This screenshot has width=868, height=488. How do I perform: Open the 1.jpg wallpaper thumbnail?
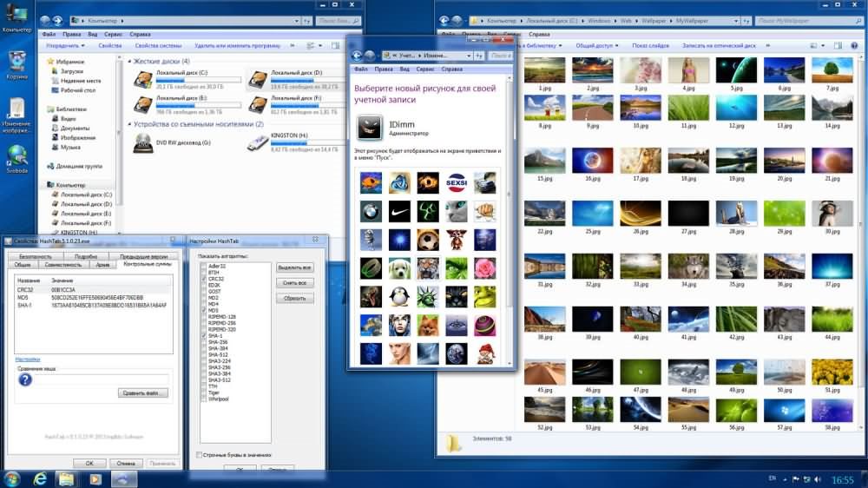click(x=544, y=70)
